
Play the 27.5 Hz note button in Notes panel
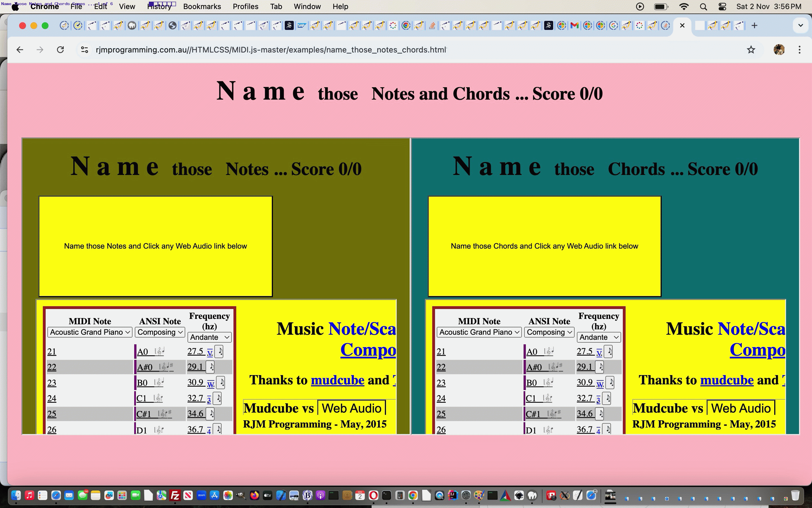219,351
